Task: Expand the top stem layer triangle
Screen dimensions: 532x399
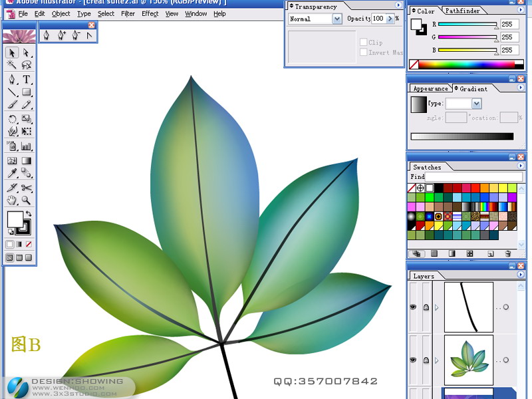Action: pos(437,307)
